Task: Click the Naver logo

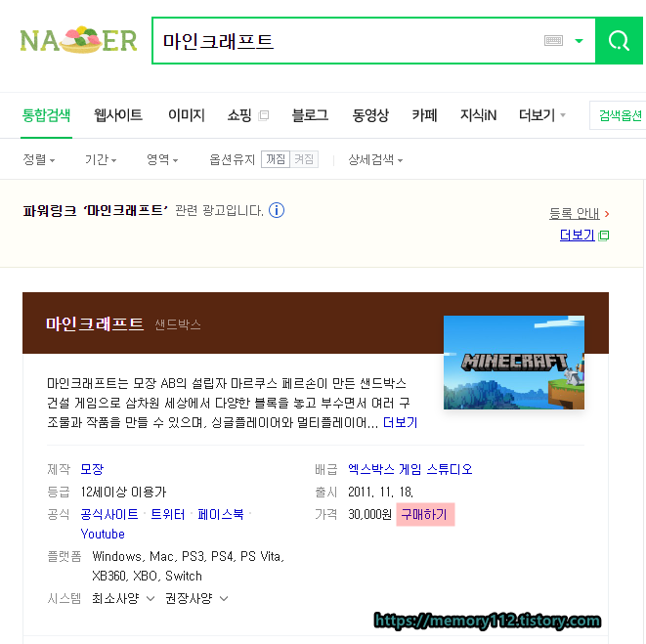Action: click(x=78, y=40)
